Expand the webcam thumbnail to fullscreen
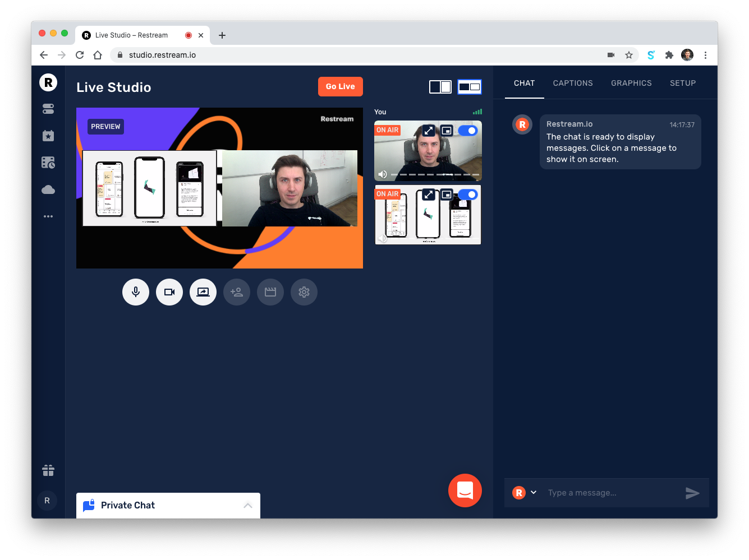The height and width of the screenshot is (560, 749). coord(429,131)
